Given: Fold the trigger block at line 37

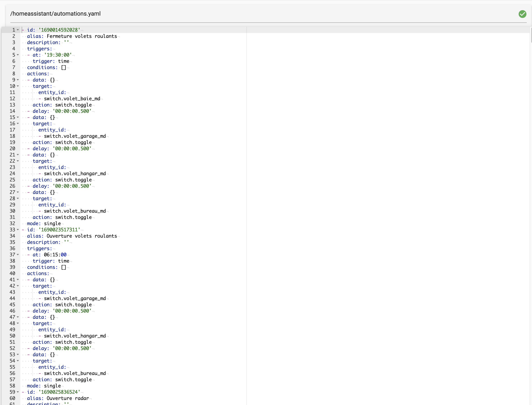Looking at the screenshot, I should pyautogui.click(x=18, y=255).
